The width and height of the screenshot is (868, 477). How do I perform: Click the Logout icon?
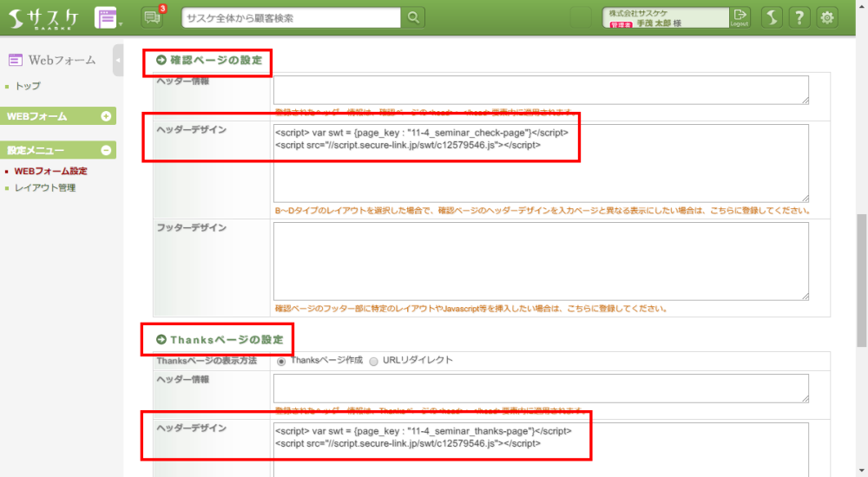[740, 17]
